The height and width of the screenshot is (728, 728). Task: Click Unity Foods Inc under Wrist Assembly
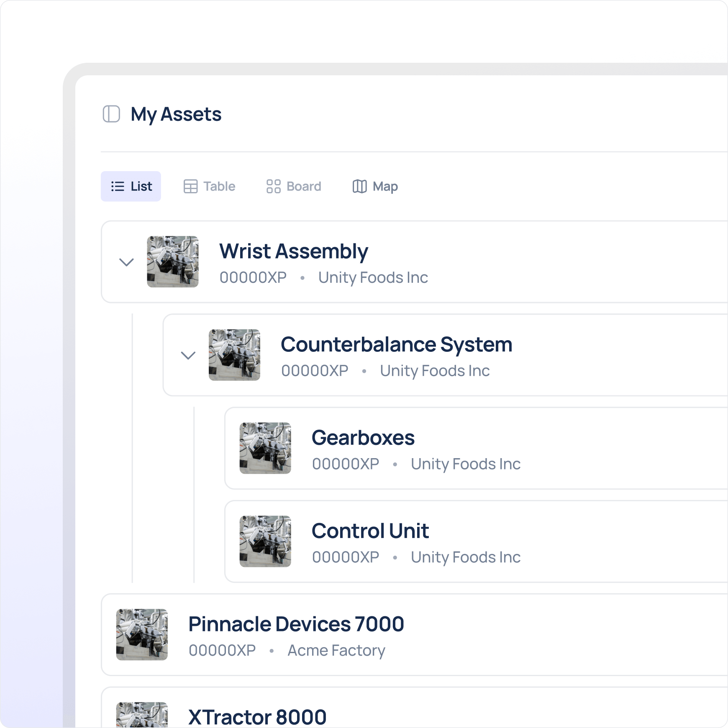pos(373,278)
